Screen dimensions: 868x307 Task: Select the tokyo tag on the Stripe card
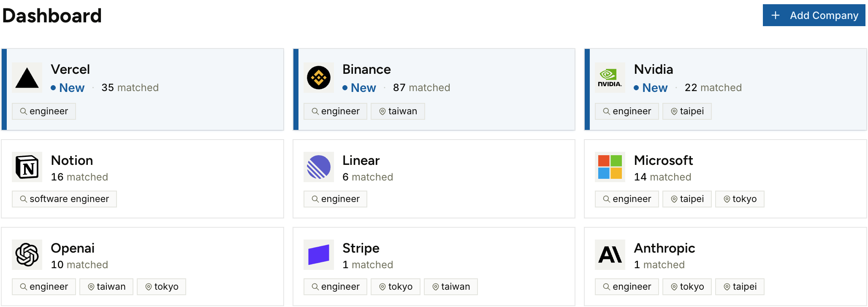coord(396,287)
